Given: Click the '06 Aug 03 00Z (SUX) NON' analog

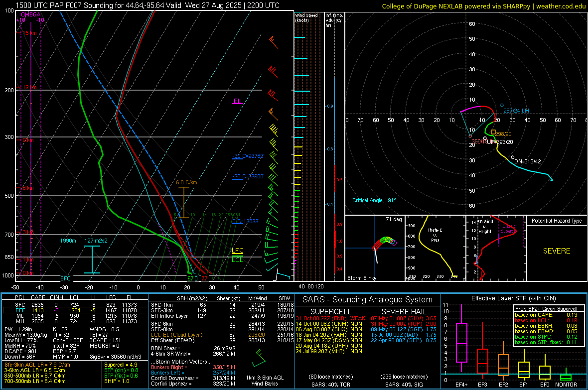Looking at the screenshot, I should pyautogui.click(x=329, y=329).
